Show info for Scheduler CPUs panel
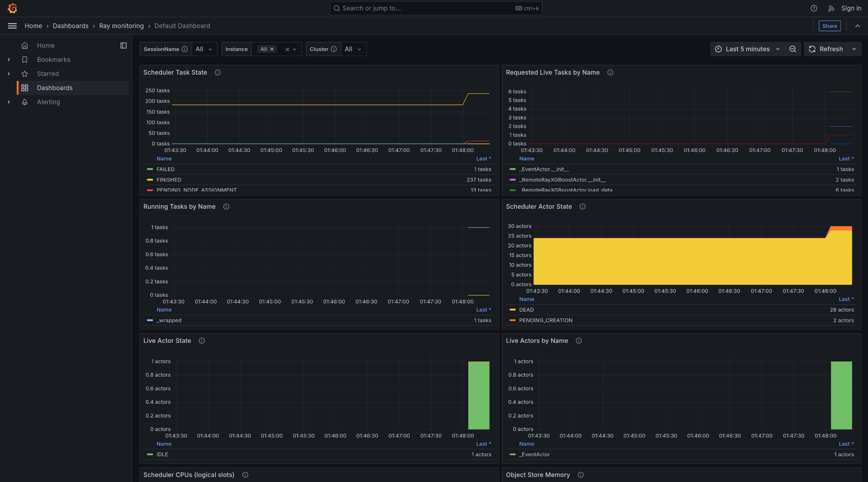The width and height of the screenshot is (868, 482). pos(245,475)
